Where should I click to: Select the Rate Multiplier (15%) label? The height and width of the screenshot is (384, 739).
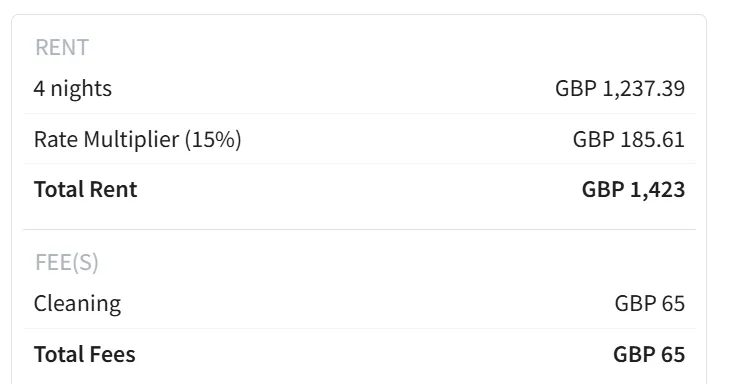(x=138, y=139)
